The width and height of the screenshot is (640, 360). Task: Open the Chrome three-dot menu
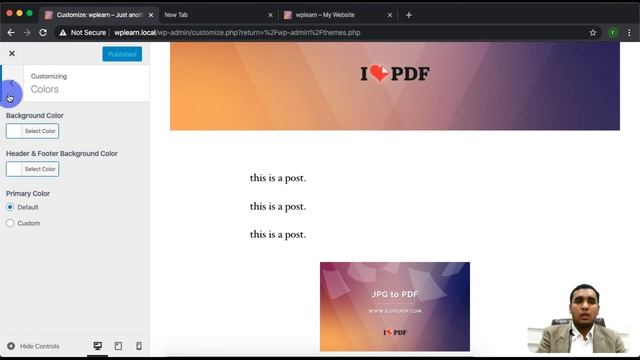pos(629,33)
